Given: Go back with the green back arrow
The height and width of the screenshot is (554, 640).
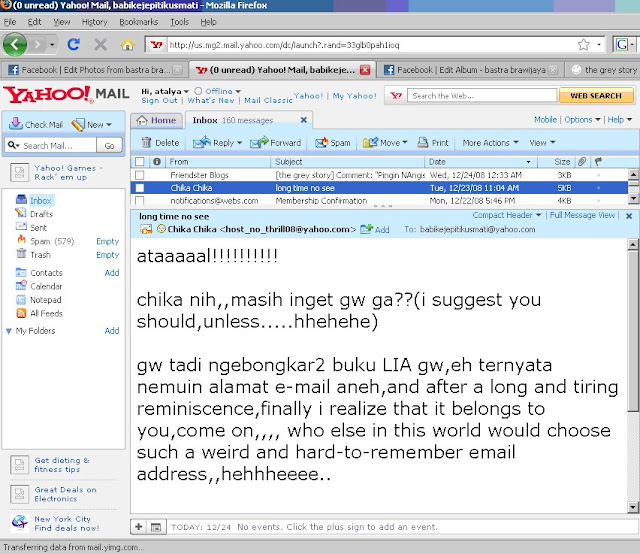Looking at the screenshot, I should [15, 44].
